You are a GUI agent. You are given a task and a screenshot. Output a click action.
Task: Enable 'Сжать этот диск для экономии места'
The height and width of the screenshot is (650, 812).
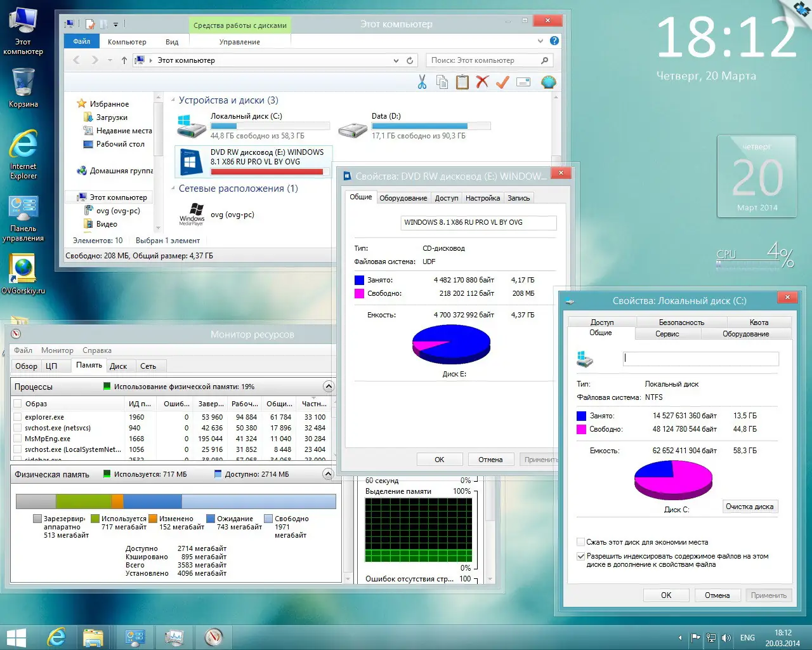pyautogui.click(x=580, y=542)
